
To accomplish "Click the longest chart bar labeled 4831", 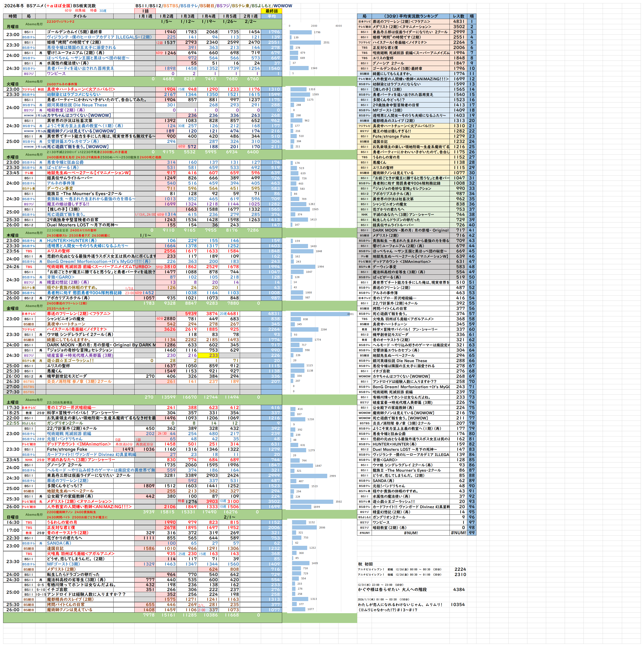I will click(x=320, y=314).
